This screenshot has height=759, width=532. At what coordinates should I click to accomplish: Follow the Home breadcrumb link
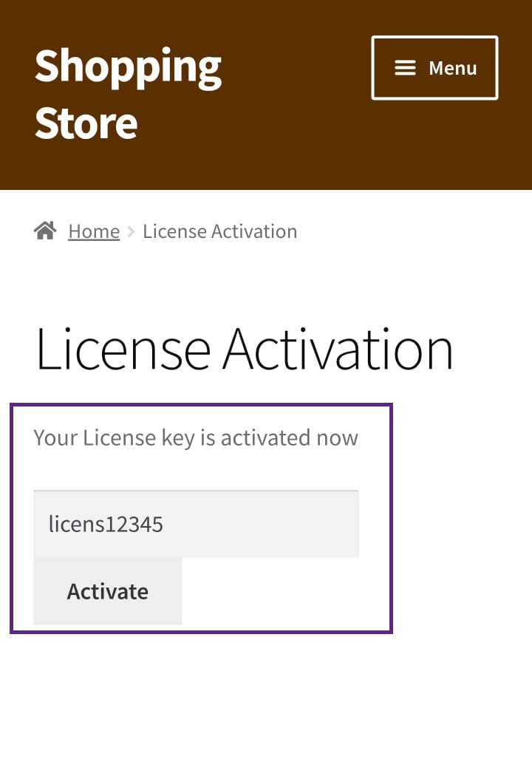tap(94, 231)
